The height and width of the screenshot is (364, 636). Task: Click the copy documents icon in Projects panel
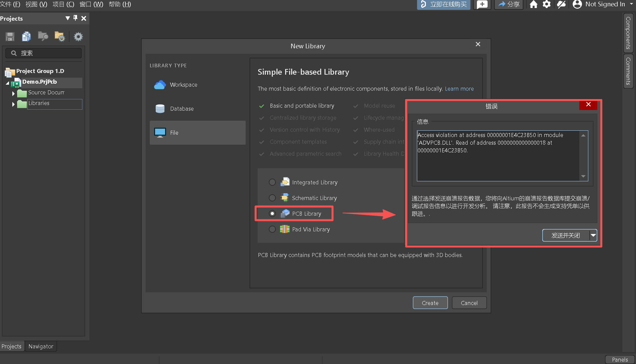[x=26, y=36]
